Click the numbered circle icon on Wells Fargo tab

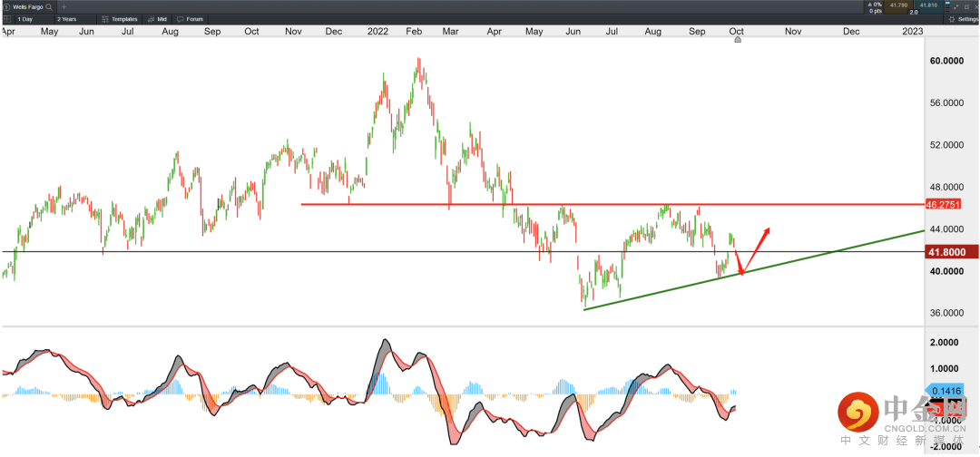(x=6, y=7)
